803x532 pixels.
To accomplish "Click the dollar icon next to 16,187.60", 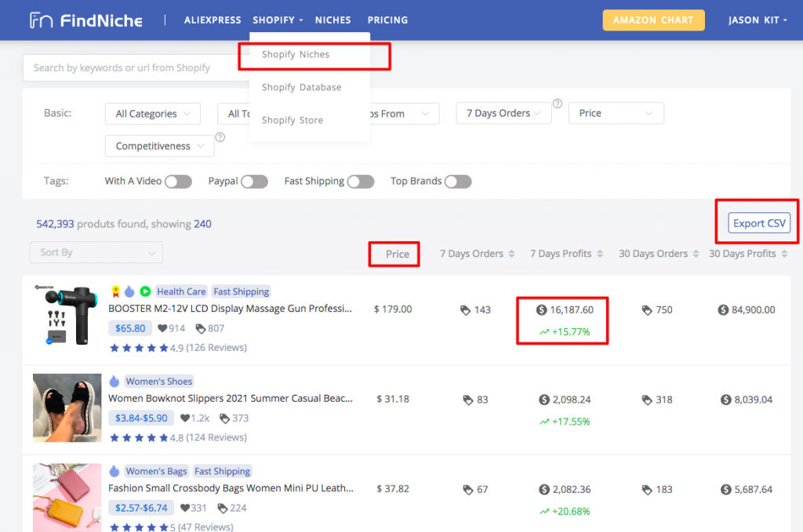I will (x=541, y=310).
